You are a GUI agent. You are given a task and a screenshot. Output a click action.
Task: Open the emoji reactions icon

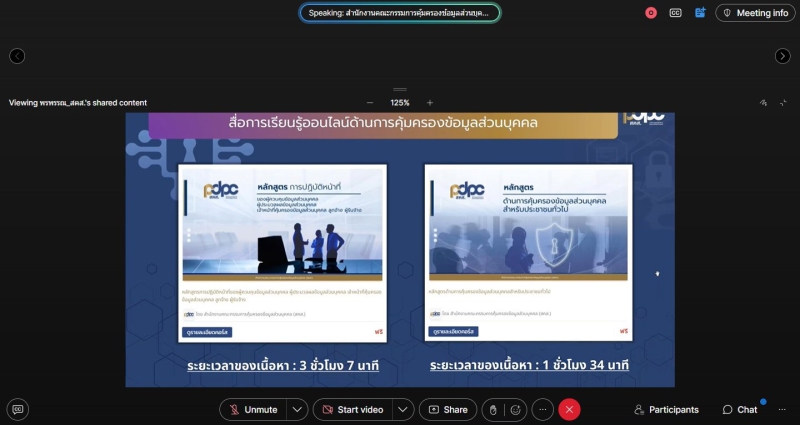coord(515,409)
